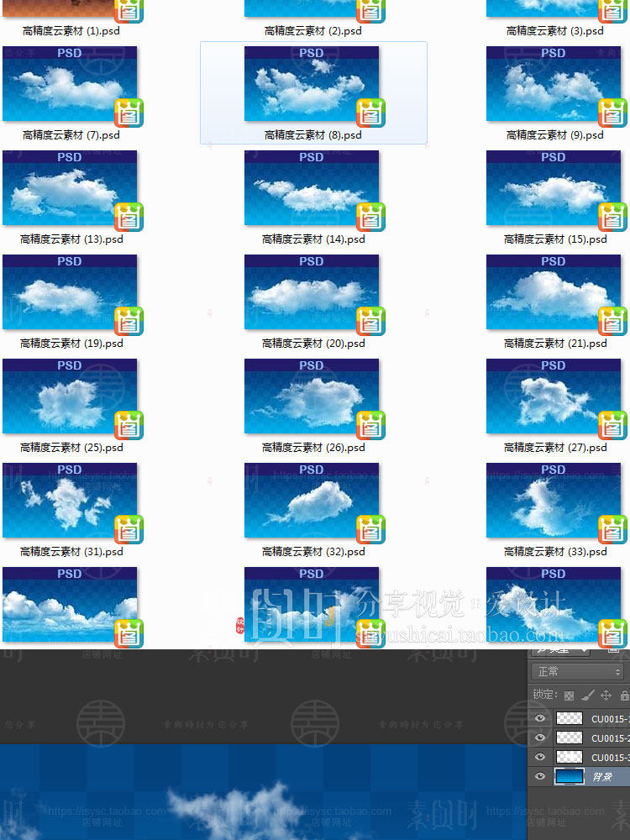
Task: Select the 高精度云素材 (13).psd thumbnail
Action: [70, 187]
